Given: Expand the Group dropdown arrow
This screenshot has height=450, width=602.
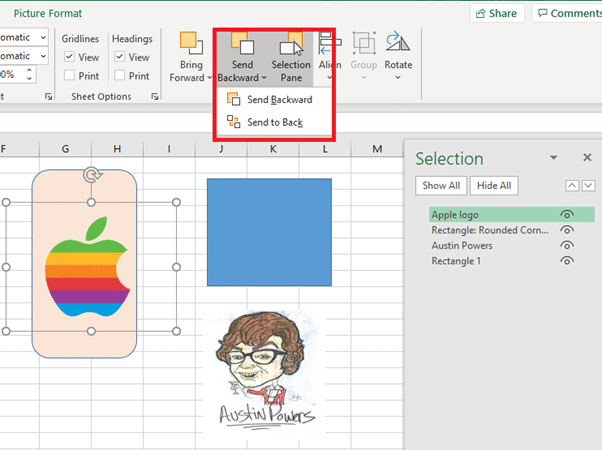Looking at the screenshot, I should [364, 78].
